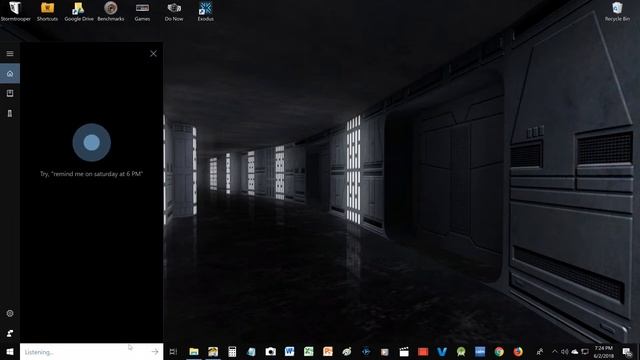Open Microsoft Word from taskbar
The width and height of the screenshot is (640, 360).
(x=289, y=351)
